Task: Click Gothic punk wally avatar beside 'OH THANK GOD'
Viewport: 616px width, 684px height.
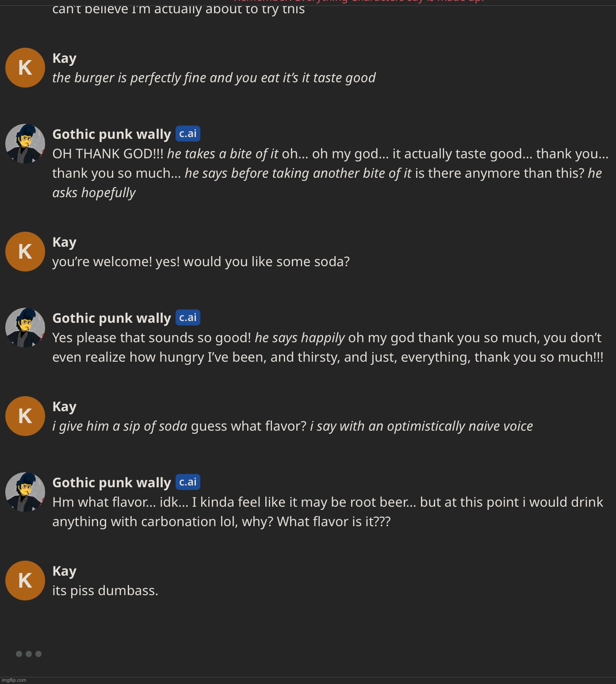Action: click(x=25, y=144)
